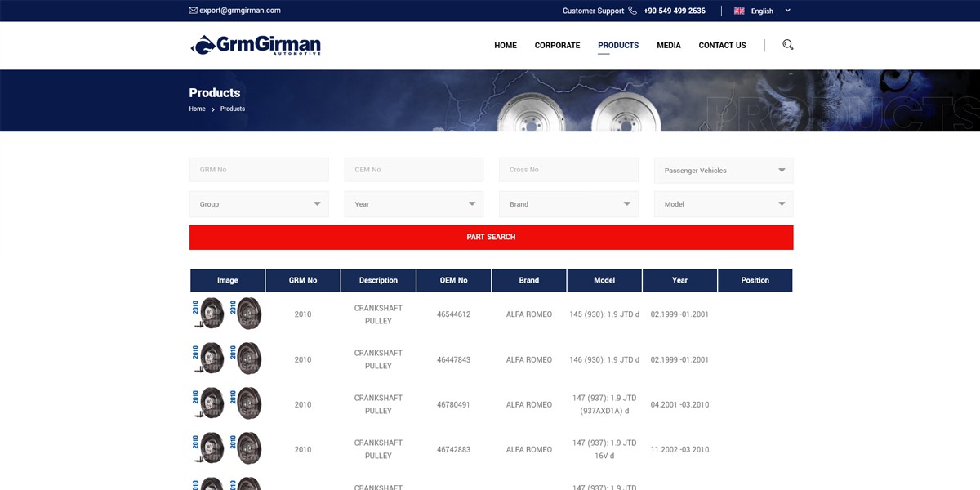Click the Model column header

[x=604, y=280]
